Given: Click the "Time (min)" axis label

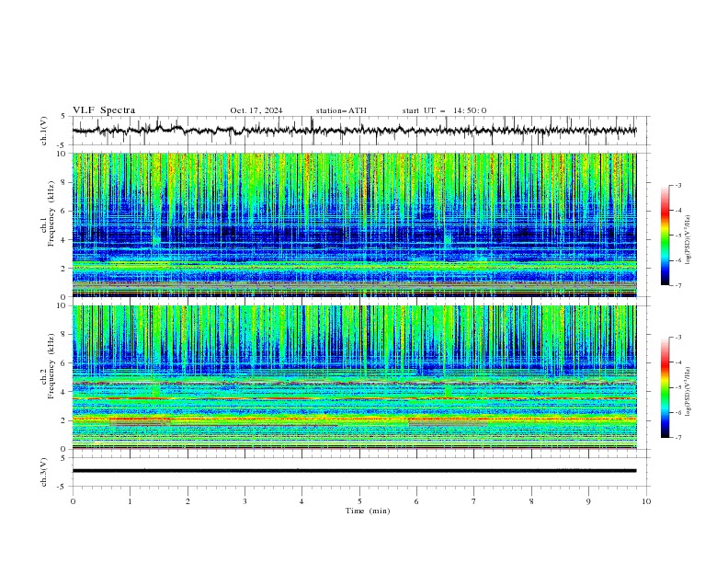Looking at the screenshot, I should (368, 511).
